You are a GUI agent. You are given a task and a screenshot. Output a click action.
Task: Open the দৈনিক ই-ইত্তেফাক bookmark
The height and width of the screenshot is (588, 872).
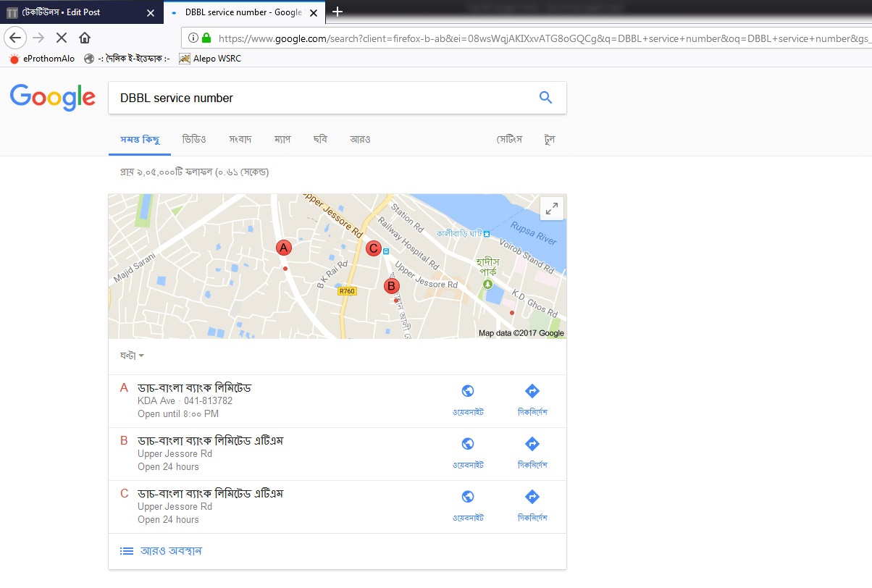[127, 59]
